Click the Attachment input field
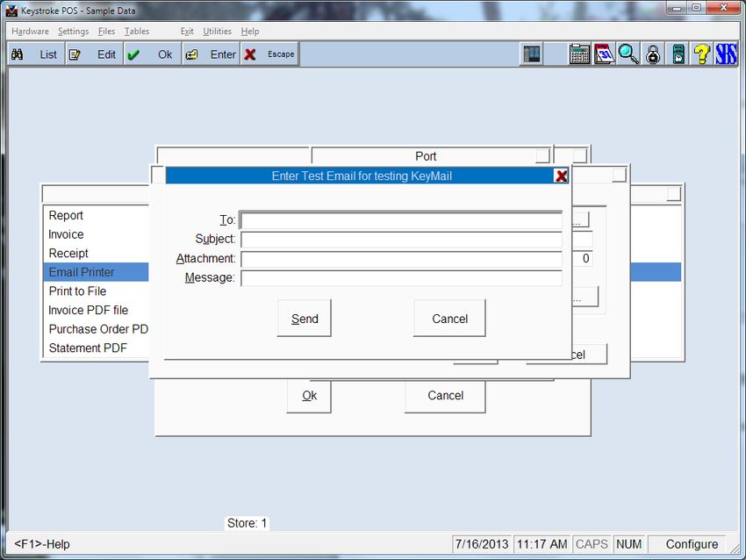The width and height of the screenshot is (746, 560). (x=402, y=259)
